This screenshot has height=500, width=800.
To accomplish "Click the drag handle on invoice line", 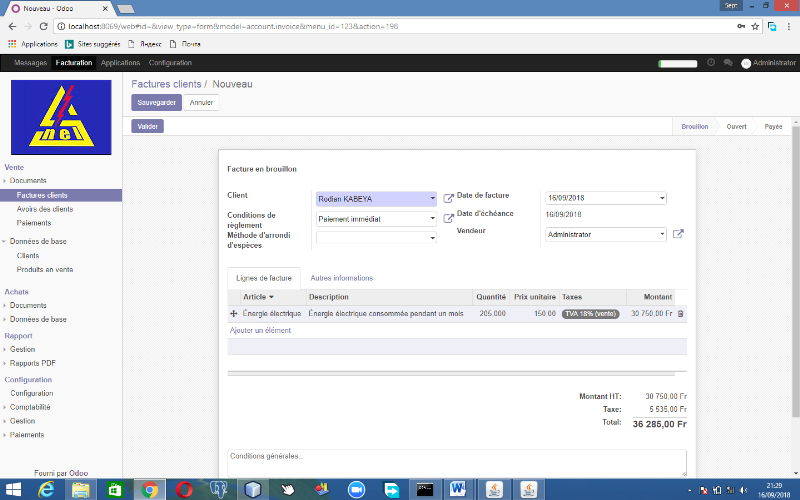I will (x=234, y=314).
